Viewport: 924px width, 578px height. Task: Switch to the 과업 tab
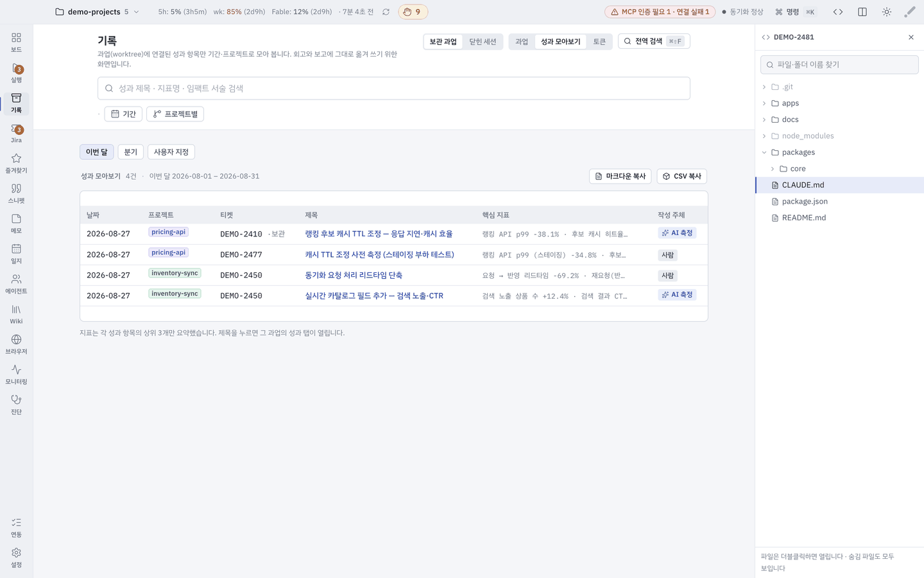pos(522,42)
